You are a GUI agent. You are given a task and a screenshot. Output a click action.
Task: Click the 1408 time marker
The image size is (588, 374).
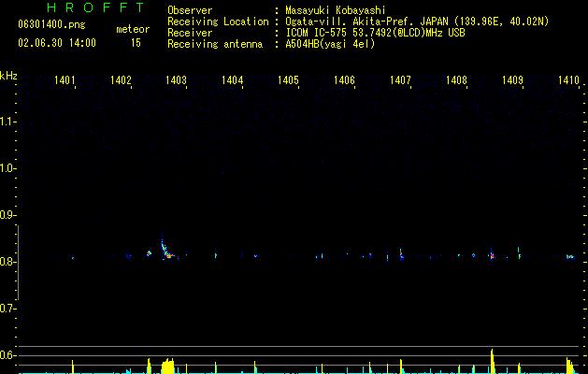[x=456, y=80]
